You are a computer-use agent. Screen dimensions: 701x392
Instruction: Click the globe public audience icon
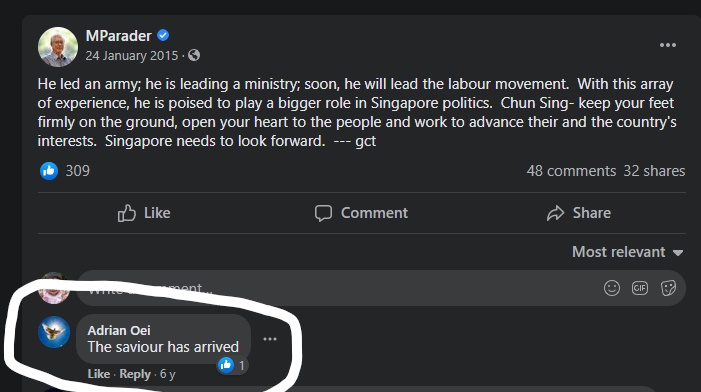pos(194,55)
